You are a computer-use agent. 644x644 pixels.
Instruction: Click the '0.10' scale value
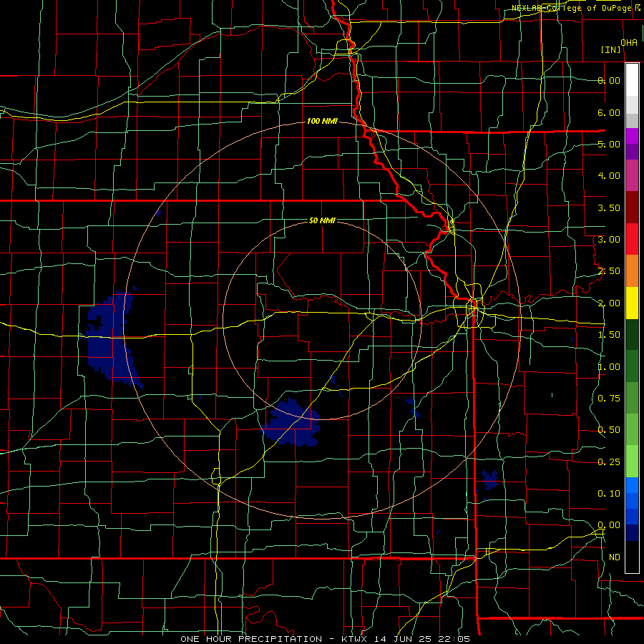pyautogui.click(x=609, y=494)
